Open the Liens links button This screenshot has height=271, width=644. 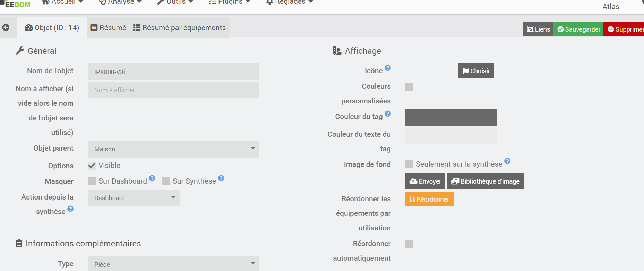538,29
